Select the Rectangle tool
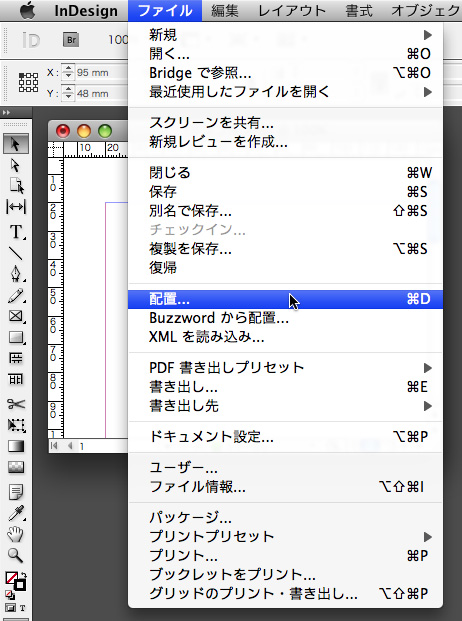The image size is (462, 621). (16, 337)
